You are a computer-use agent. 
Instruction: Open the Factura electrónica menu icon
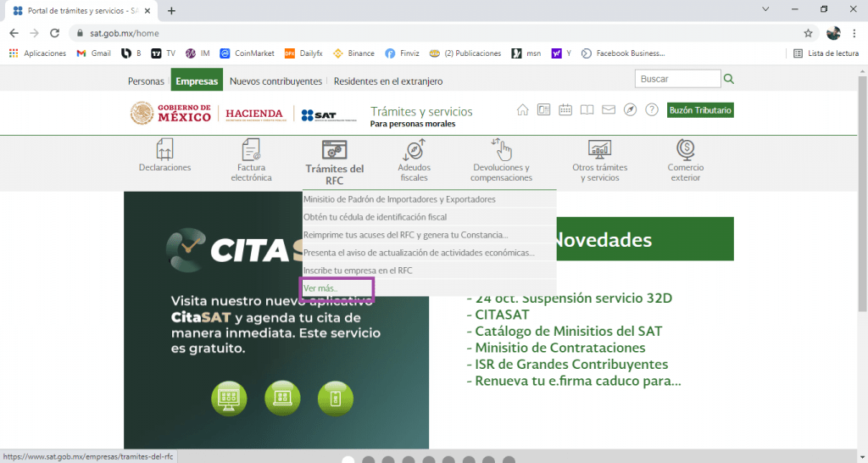[251, 149]
